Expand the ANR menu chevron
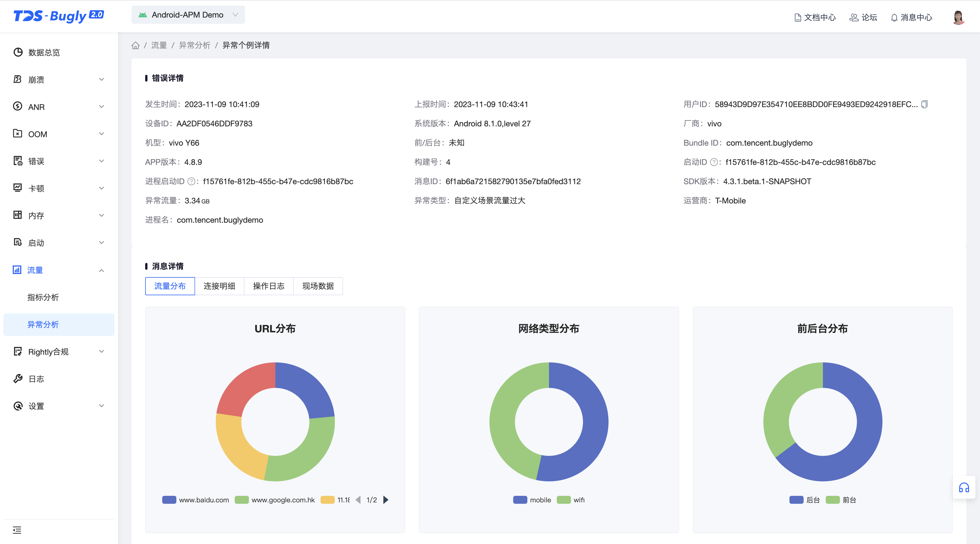 pos(102,107)
